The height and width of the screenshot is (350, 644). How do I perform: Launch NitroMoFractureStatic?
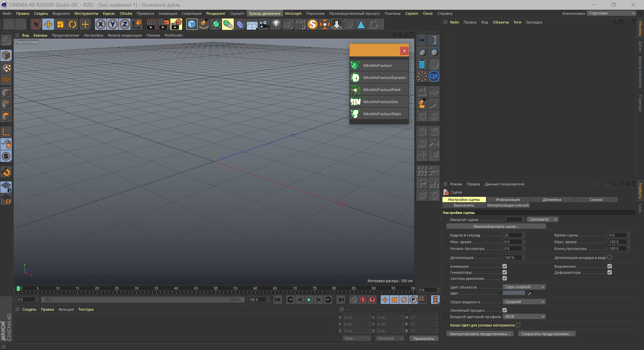tap(379, 114)
